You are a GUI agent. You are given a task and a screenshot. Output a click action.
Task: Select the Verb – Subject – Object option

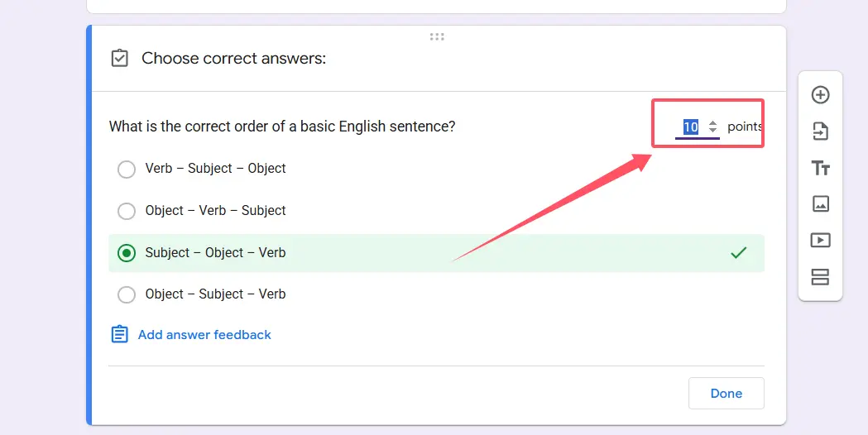click(127, 170)
